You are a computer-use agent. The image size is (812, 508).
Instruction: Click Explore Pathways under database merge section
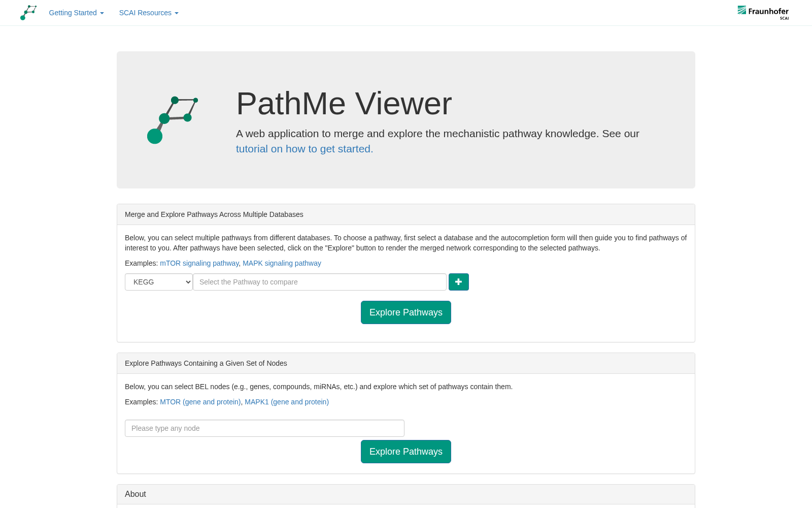[x=406, y=312]
